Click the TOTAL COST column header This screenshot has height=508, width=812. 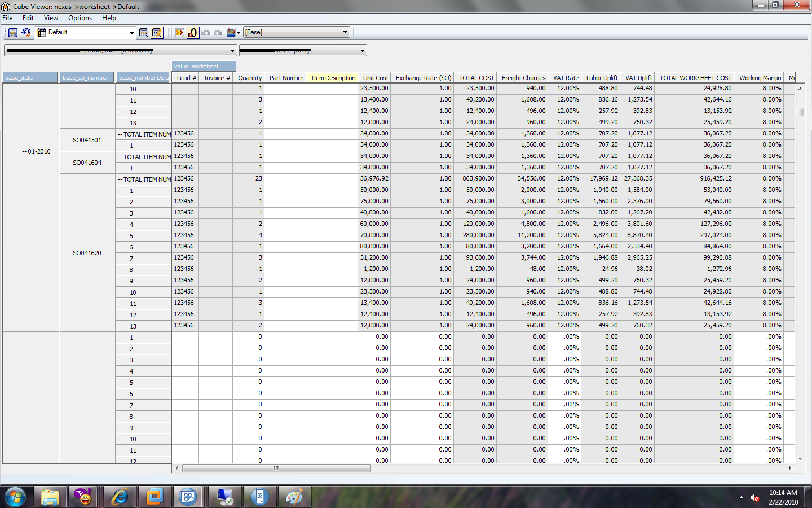click(x=476, y=78)
